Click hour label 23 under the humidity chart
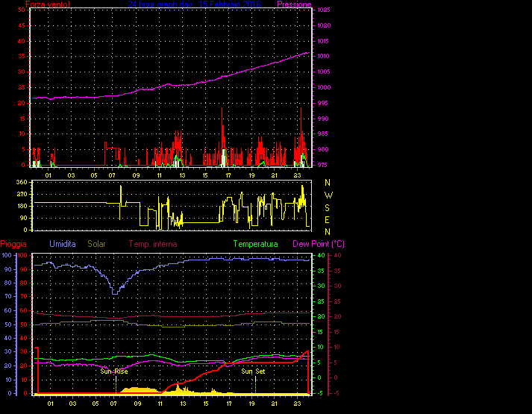This screenshot has width=532, height=414. [x=297, y=404]
